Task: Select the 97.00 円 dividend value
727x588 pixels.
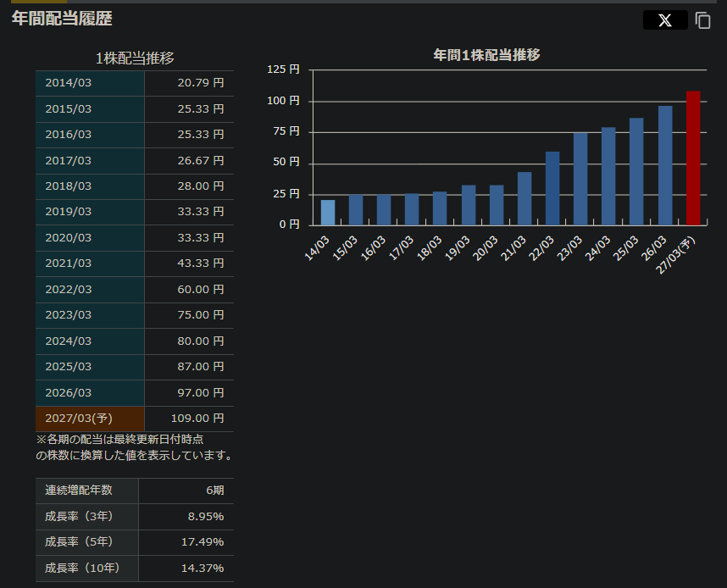Action: [201, 393]
